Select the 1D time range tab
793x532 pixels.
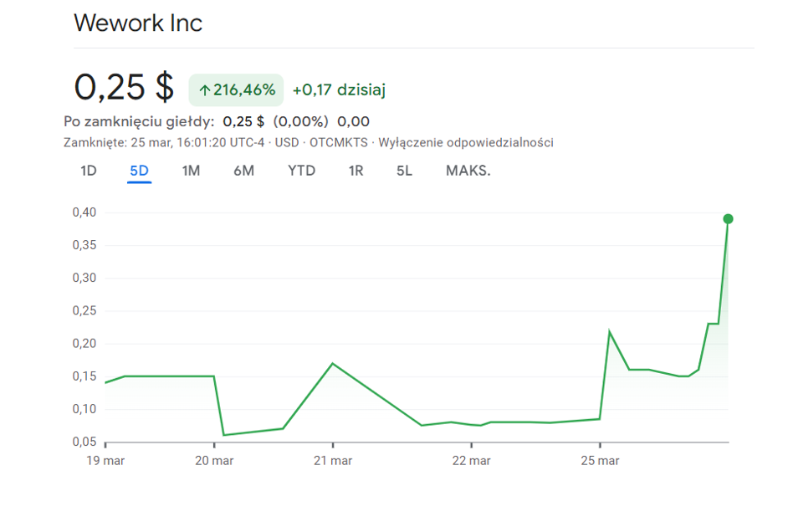point(89,171)
